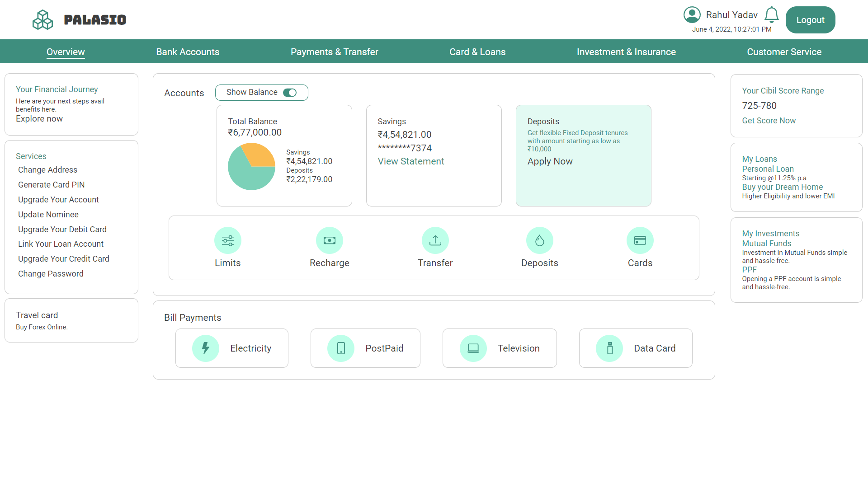Image resolution: width=868 pixels, height=488 pixels.
Task: Click the orange deposits pie slice
Action: point(260,155)
